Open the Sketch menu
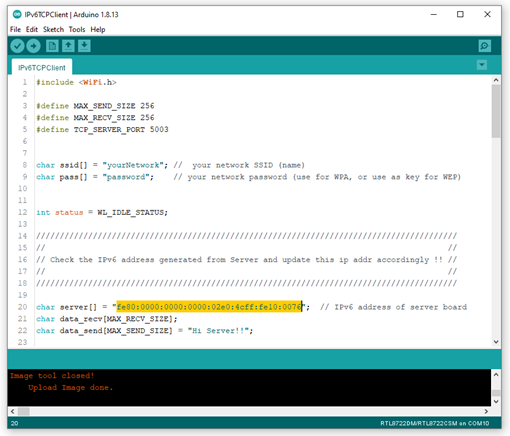 click(53, 29)
